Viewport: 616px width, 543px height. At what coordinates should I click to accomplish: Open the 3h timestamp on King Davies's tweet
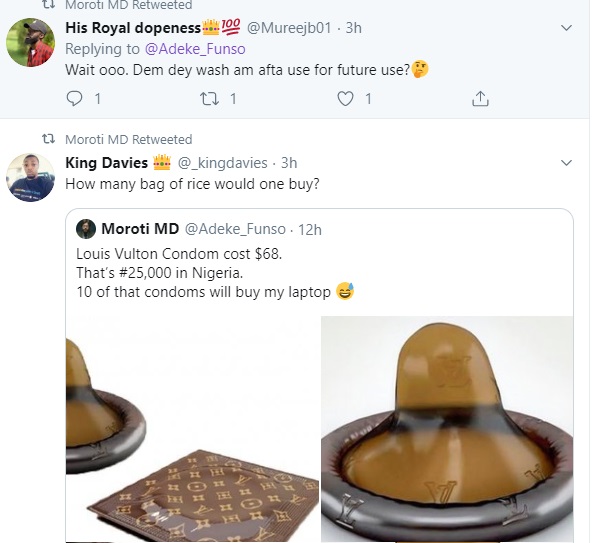(x=289, y=162)
